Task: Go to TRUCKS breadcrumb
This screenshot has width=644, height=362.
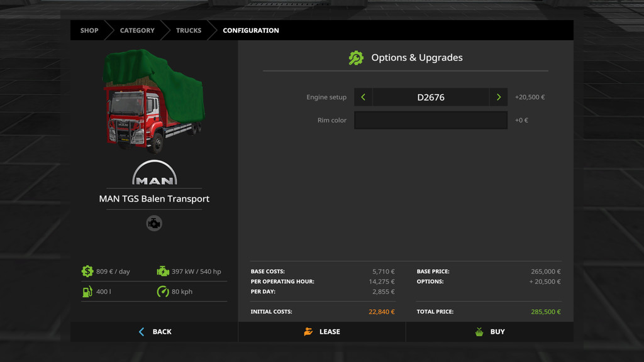Action: click(189, 30)
